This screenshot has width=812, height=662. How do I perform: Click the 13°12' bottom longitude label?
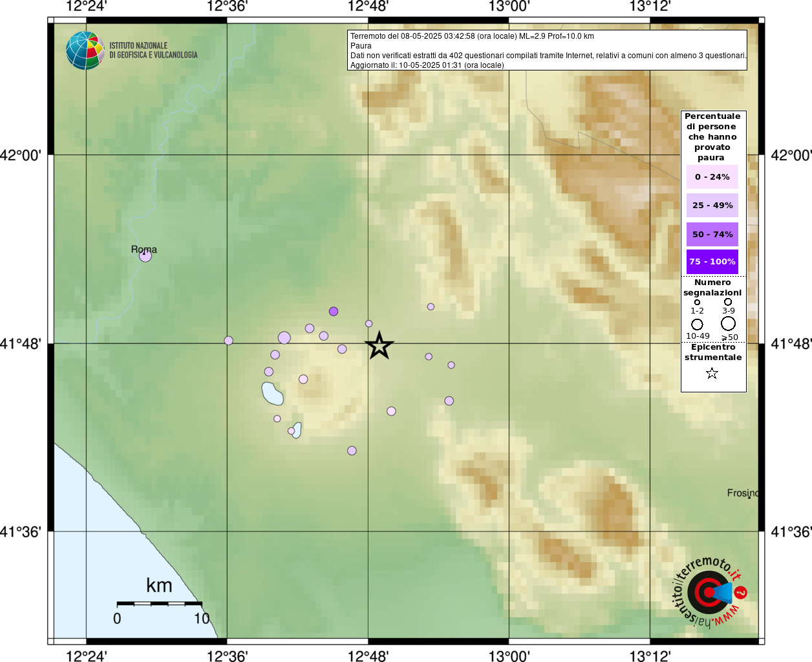click(650, 656)
